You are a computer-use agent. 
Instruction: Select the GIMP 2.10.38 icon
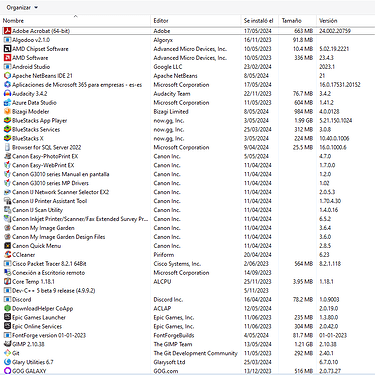coord(7,344)
